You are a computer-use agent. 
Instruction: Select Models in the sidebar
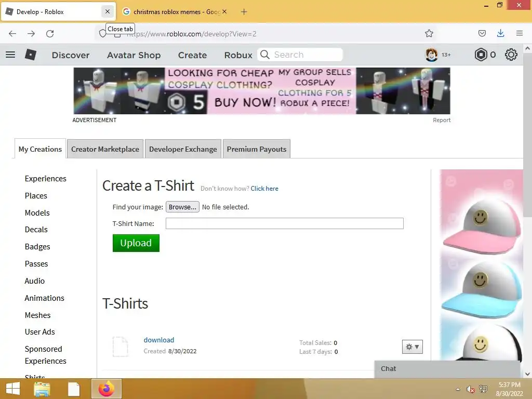click(37, 212)
